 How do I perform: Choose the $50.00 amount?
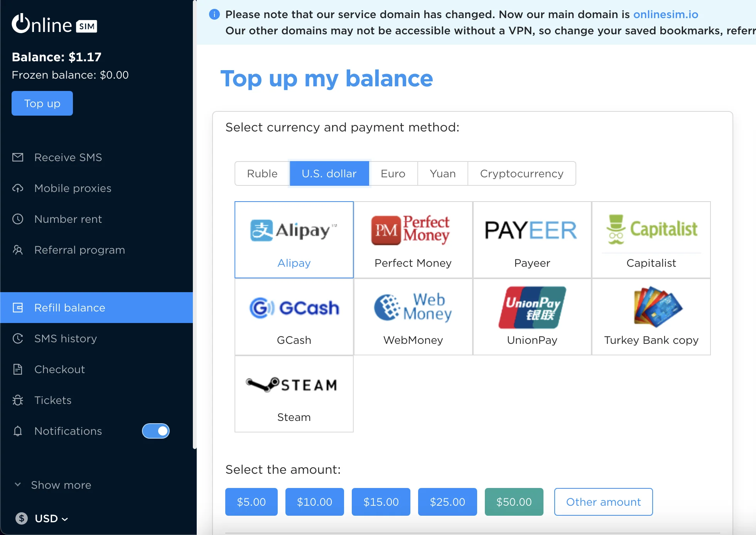click(514, 502)
